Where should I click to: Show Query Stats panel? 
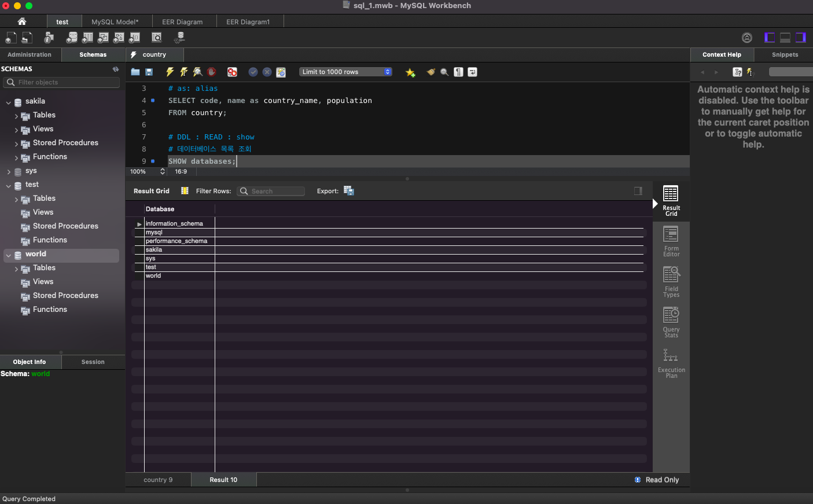point(671,323)
